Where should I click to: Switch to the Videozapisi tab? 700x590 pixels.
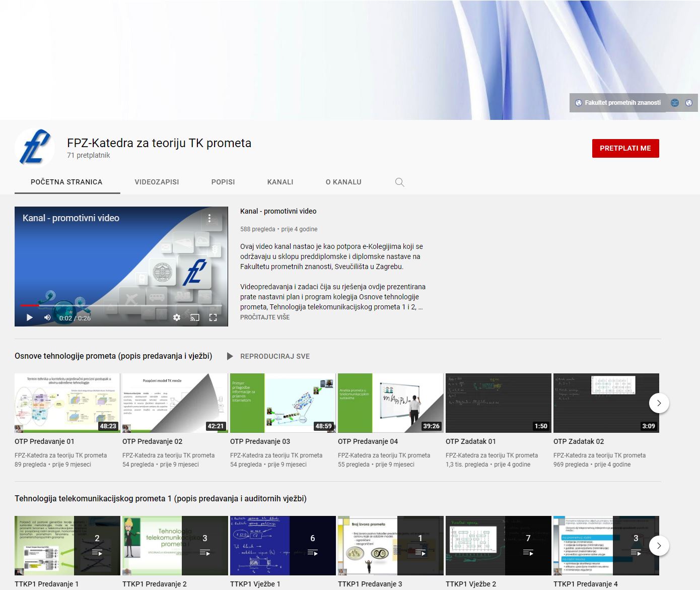coord(157,182)
